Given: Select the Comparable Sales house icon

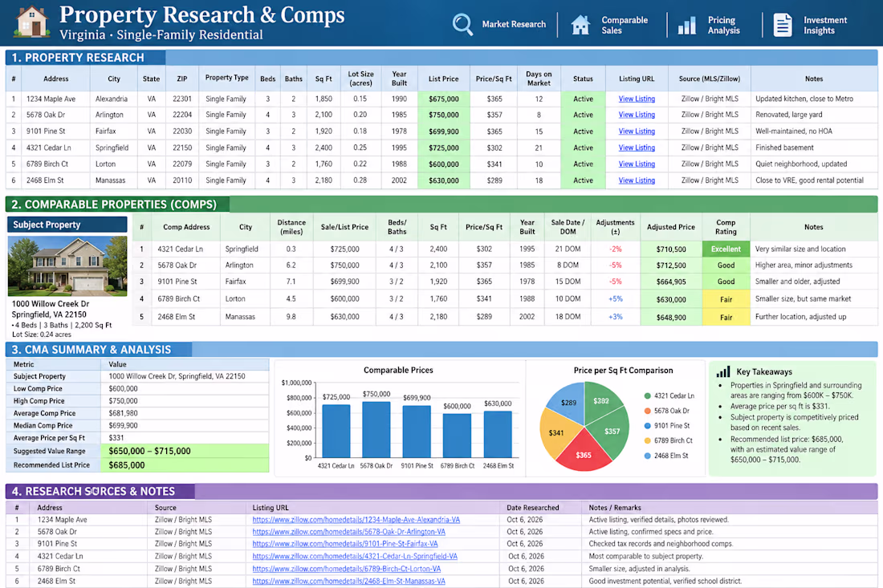Looking at the screenshot, I should 580,25.
